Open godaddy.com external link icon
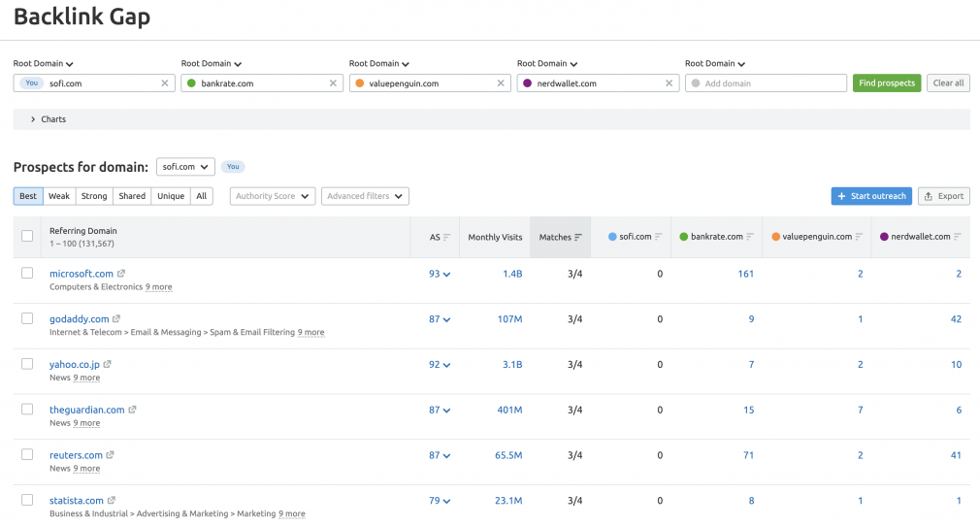Screen dimensions: 980x527 coord(116,319)
